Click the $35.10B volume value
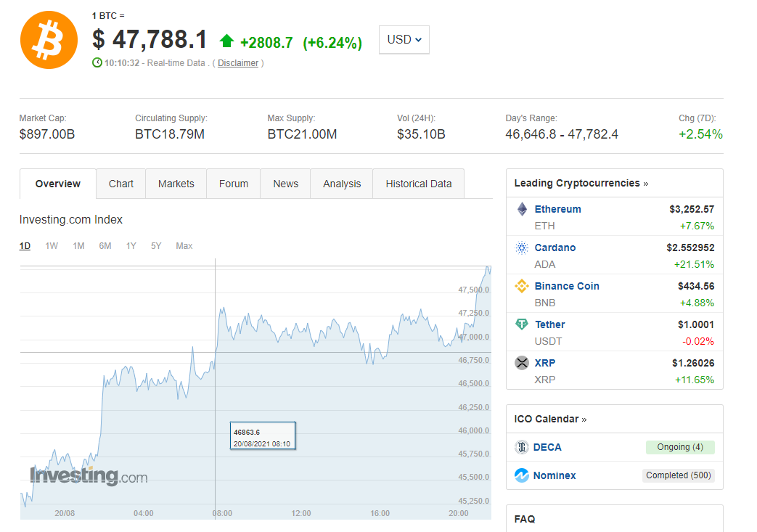The image size is (757, 532). pyautogui.click(x=421, y=134)
